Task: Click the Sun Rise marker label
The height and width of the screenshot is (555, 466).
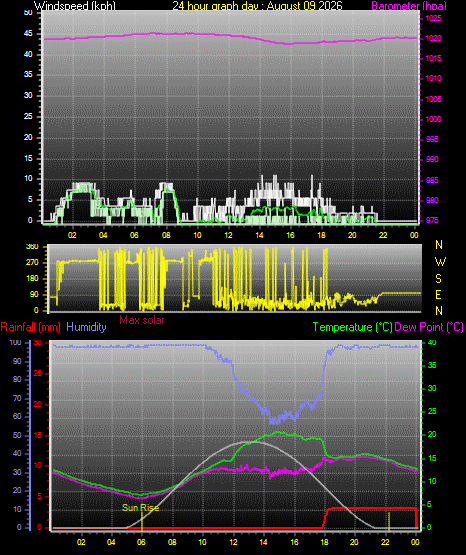Action: coord(140,508)
